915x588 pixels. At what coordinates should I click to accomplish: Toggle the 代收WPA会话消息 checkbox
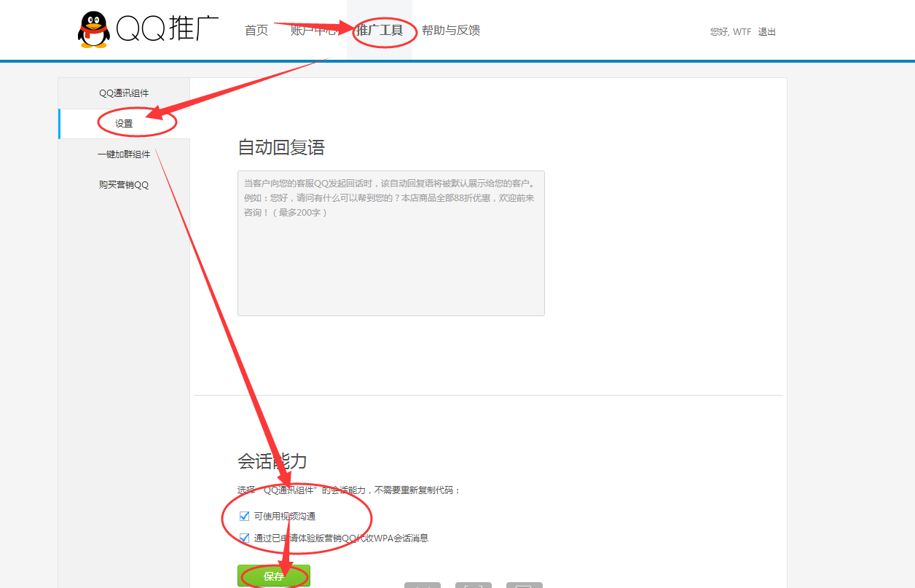[x=245, y=538]
